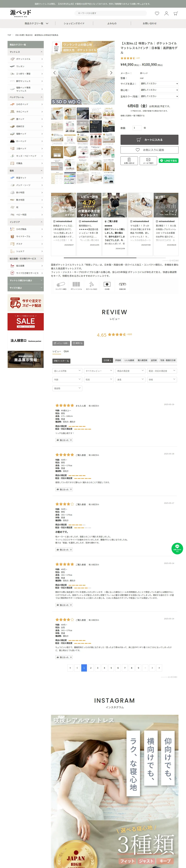This screenshot has width=186, height=868.
Task: Open the 星による評価 filter dropdown
Action: click(x=68, y=371)
